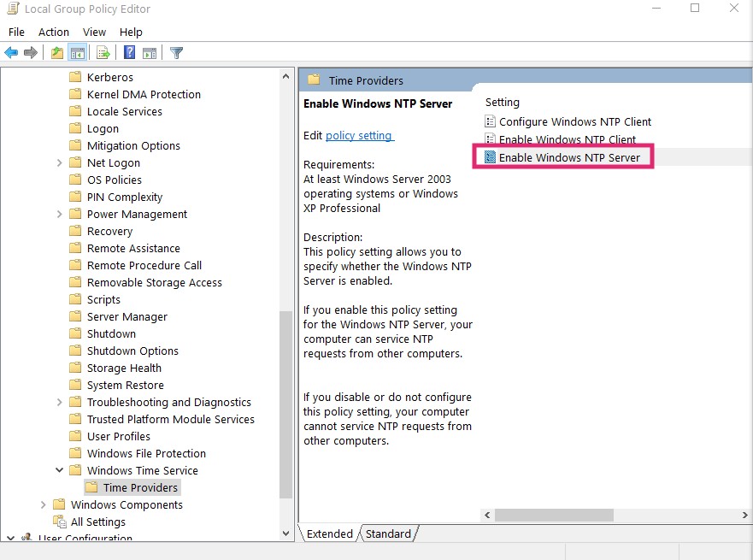This screenshot has width=753, height=560.
Task: Select the Remote Assistance folder
Action: (x=133, y=248)
